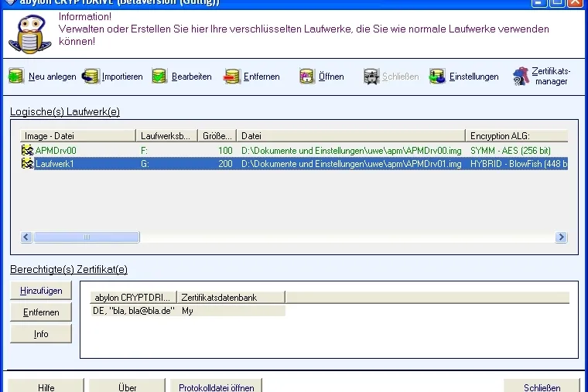
Task: Sort by the Datei path column header
Action: [351, 135]
